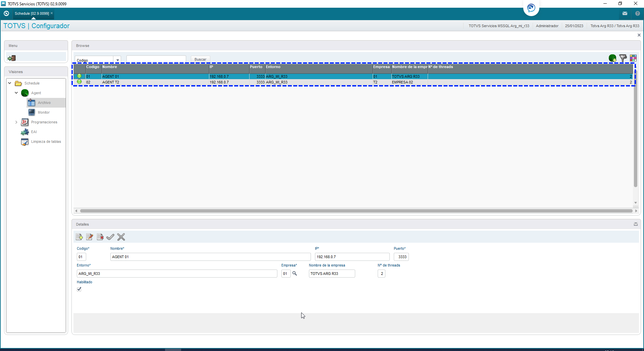Click the Confirm checkmark icon in Detalles
644x351 pixels.
click(x=110, y=237)
